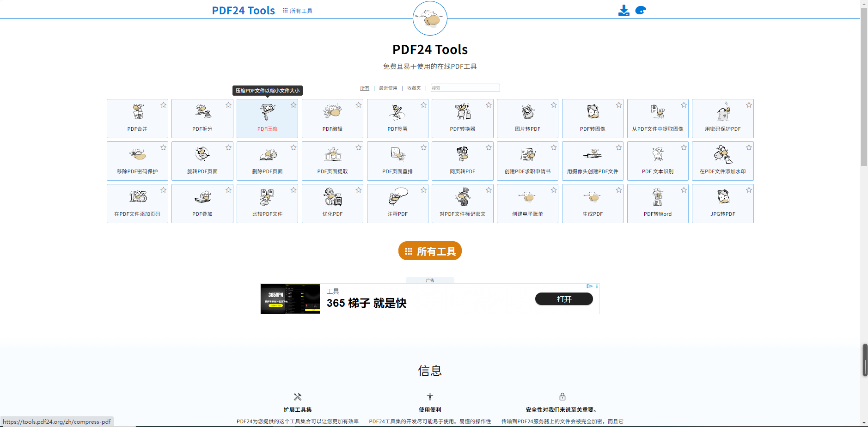Open the 在PDF文件添加页码 page numbers tool
Image resolution: width=868 pixels, height=427 pixels.
pos(137,203)
